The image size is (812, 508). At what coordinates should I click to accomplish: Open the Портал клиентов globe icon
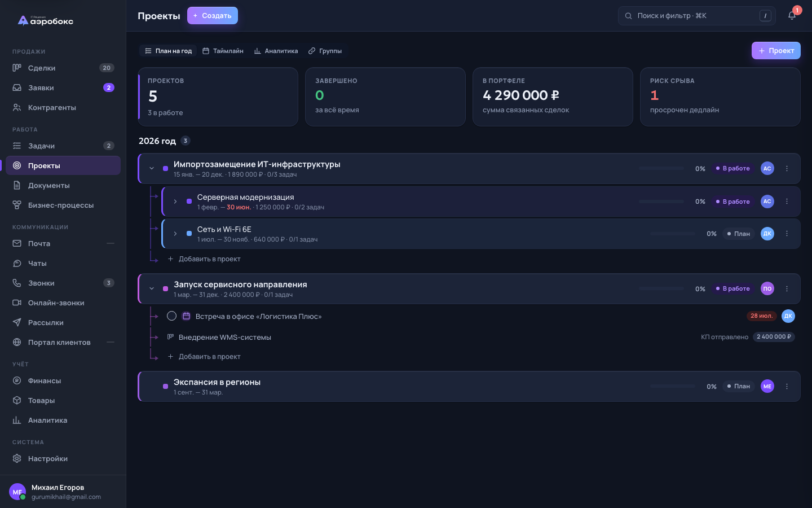[x=17, y=342]
